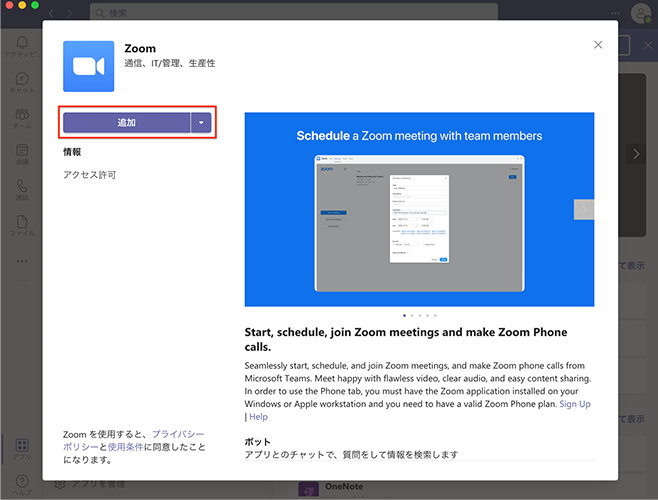Open Teams settings ellipsis menu in title bar
This screenshot has width=658, height=500.
click(x=616, y=13)
